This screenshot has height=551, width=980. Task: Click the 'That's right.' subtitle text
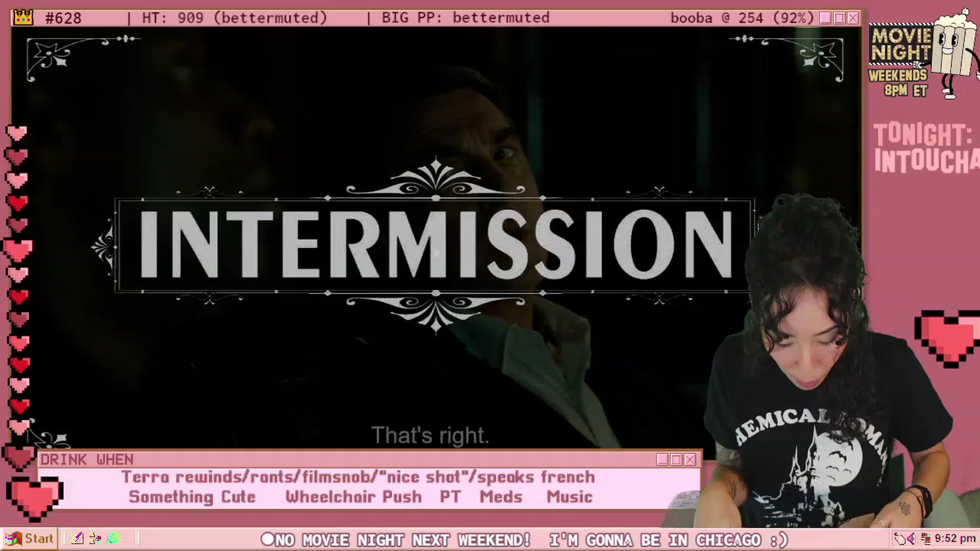(430, 436)
